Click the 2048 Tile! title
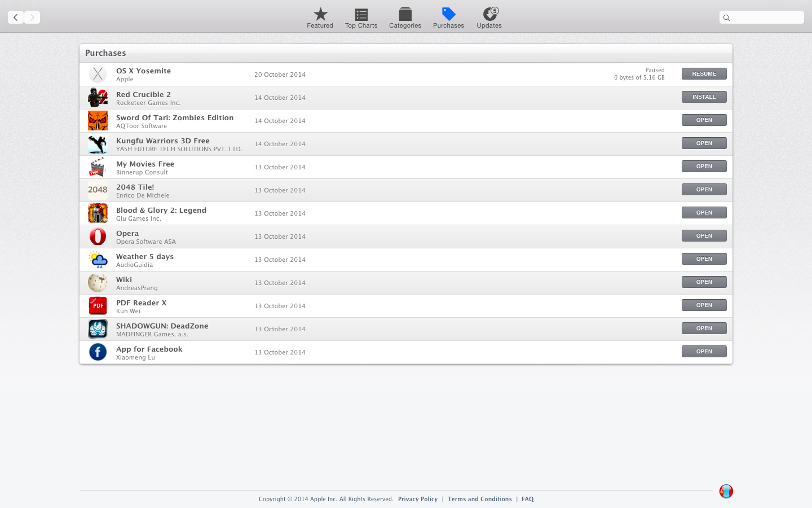Image resolution: width=812 pixels, height=508 pixels. [x=135, y=187]
